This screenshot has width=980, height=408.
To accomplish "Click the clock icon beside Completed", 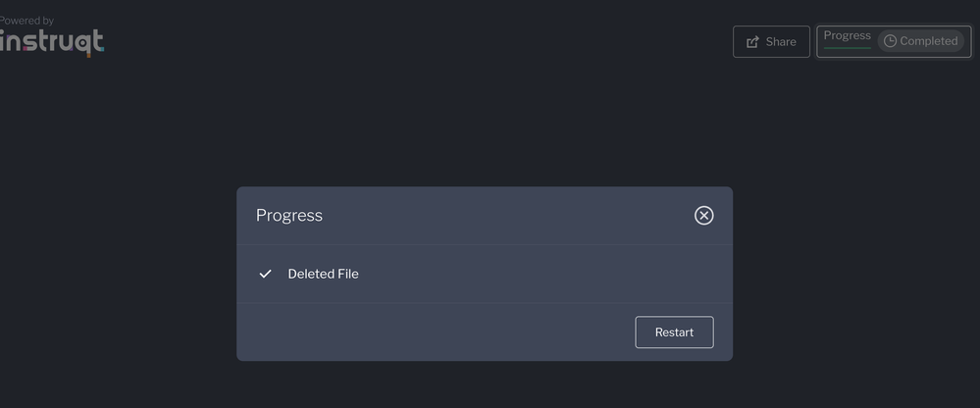I will coord(890,41).
